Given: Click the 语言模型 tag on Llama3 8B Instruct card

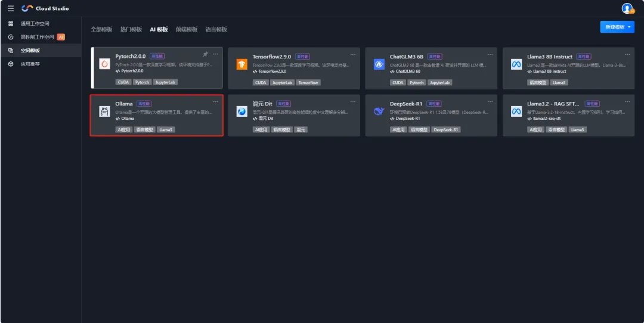Looking at the screenshot, I should 538,82.
